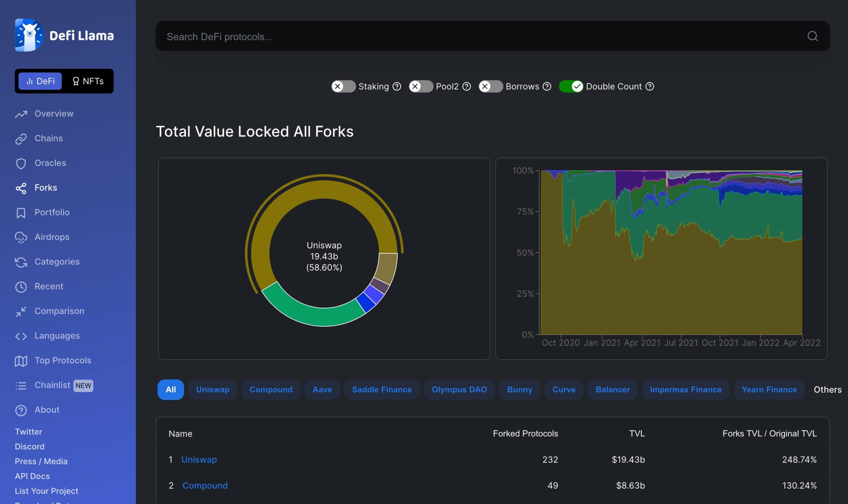This screenshot has height=504, width=848.
Task: Select the Compound filter tab
Action: point(271,389)
